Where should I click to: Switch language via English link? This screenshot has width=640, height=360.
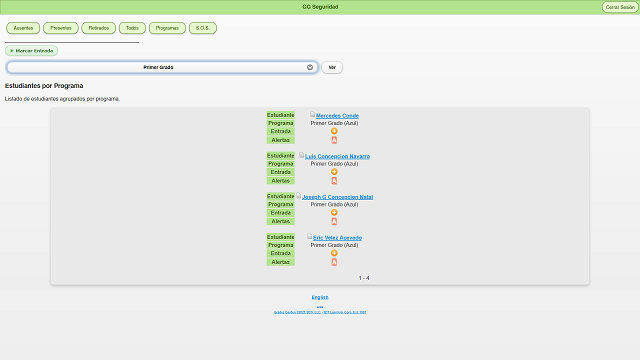320,297
